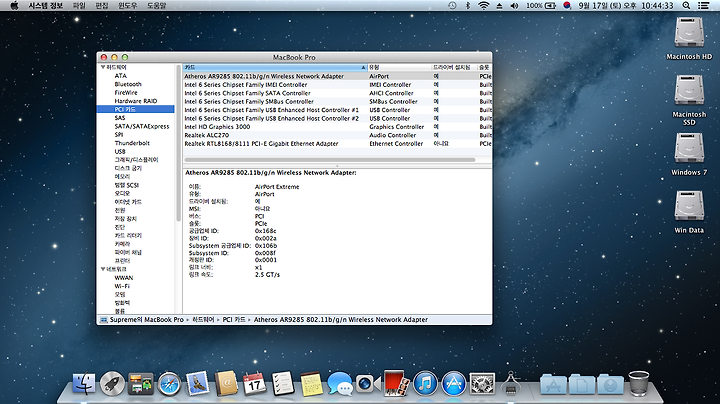Image resolution: width=720 pixels, height=404 pixels.
Task: Open the Trash in the Dock
Action: (639, 384)
